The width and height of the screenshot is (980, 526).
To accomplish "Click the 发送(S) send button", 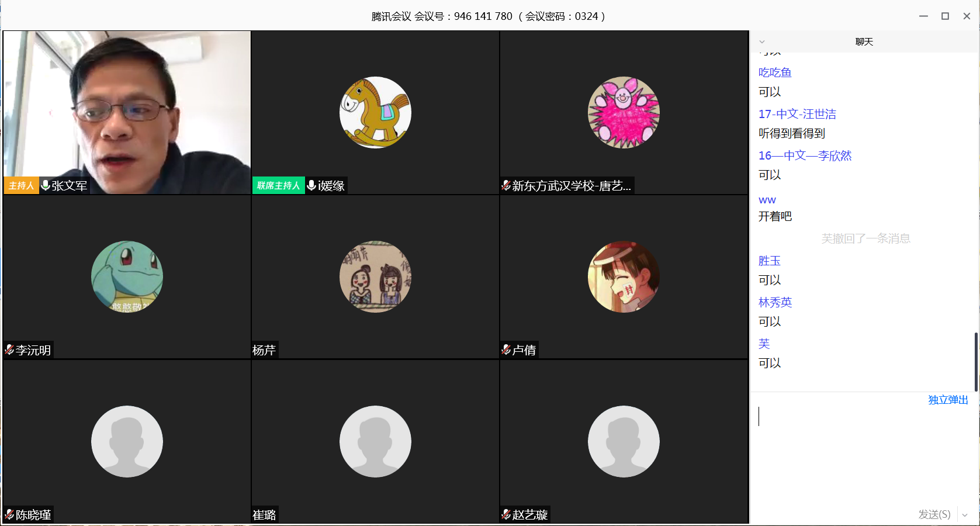I will pyautogui.click(x=934, y=514).
